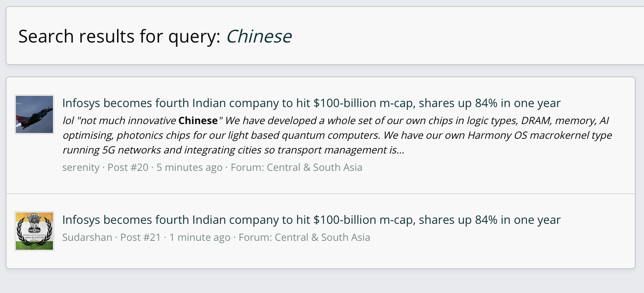The image size is (644, 293).
Task: Open the Infosys thread title above serenity's post
Action: pos(311,103)
